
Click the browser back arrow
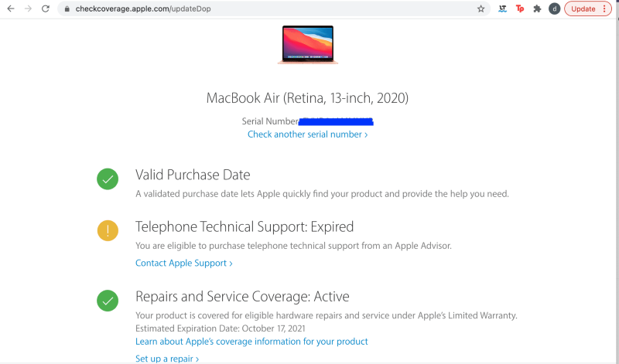click(x=11, y=9)
